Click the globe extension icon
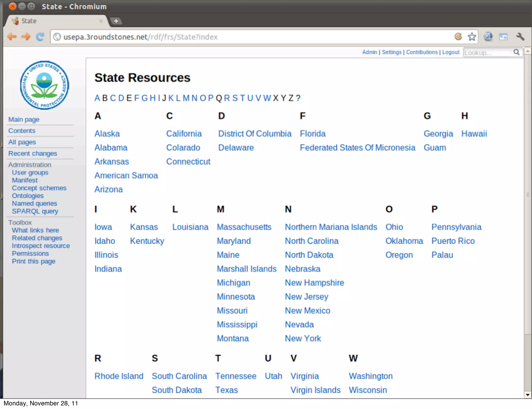This screenshot has height=409, width=532. [x=488, y=37]
